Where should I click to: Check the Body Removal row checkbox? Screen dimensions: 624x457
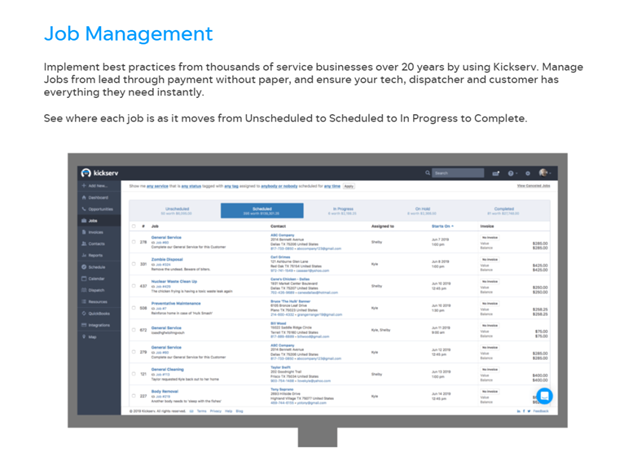tap(134, 396)
